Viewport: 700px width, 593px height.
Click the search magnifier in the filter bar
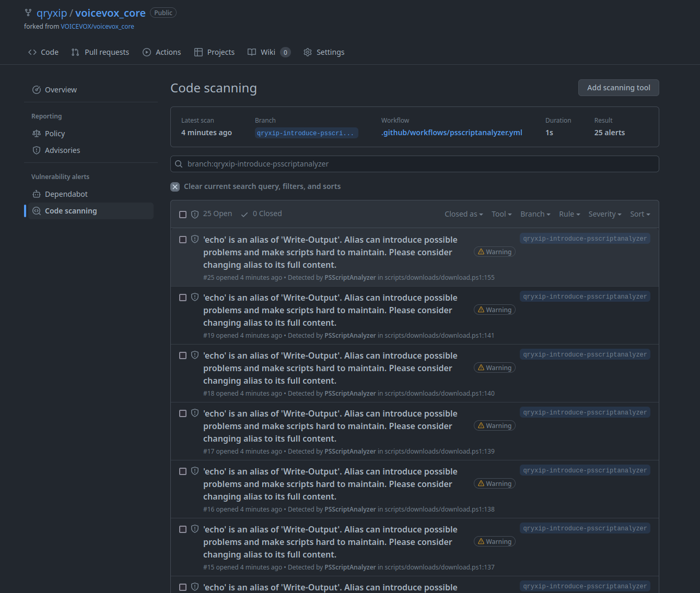pyautogui.click(x=179, y=164)
